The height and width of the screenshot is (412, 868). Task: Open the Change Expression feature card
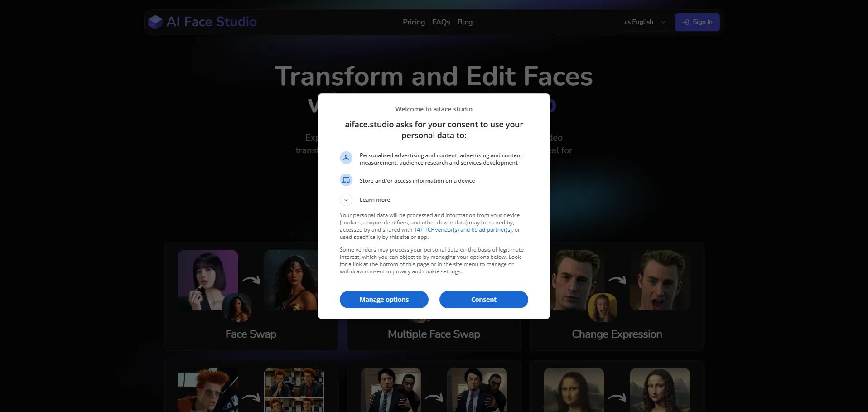pyautogui.click(x=617, y=334)
